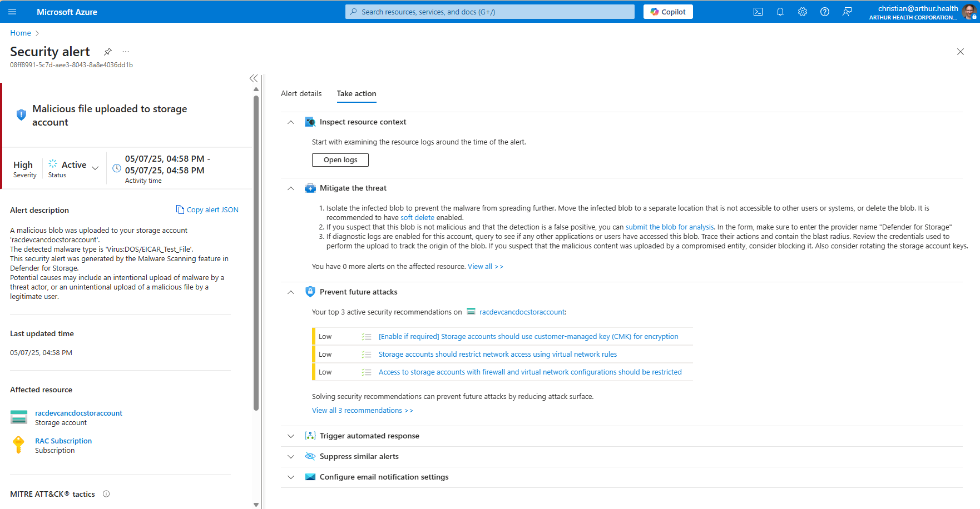
Task: Click the Inspect resource context icon
Action: point(310,122)
